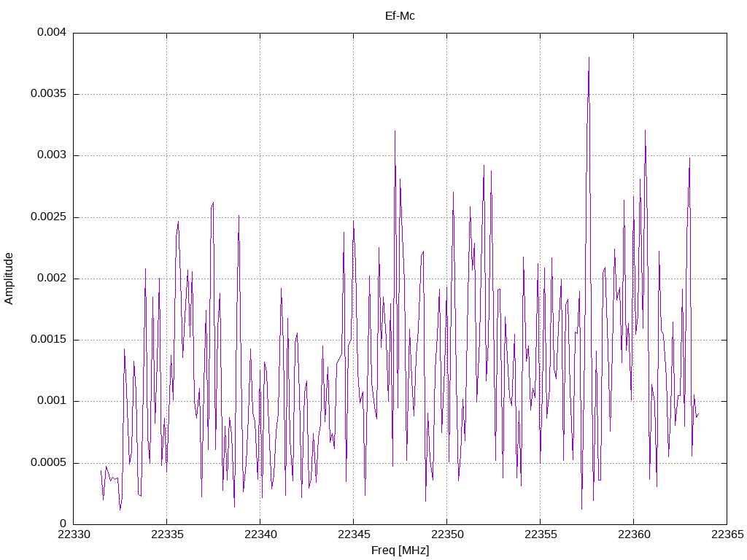The image size is (747, 560).
Task: Click the 22345 x-axis tick label
Action: (x=353, y=534)
